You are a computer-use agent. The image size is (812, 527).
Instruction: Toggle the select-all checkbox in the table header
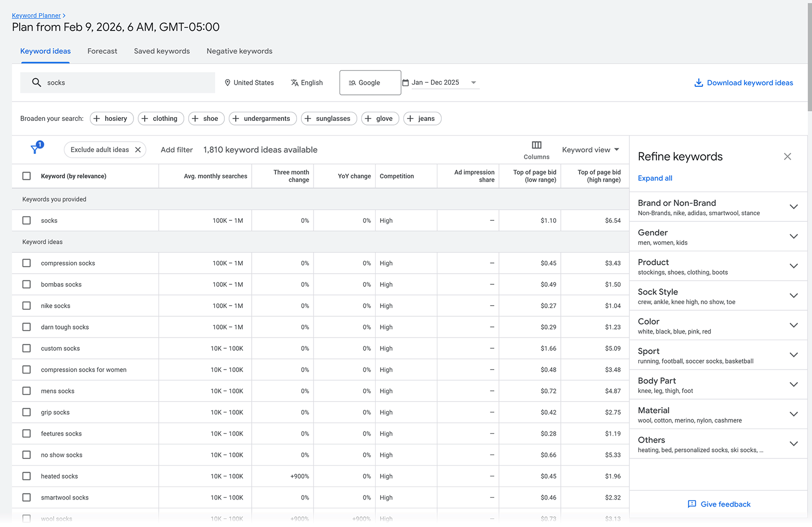(26, 176)
